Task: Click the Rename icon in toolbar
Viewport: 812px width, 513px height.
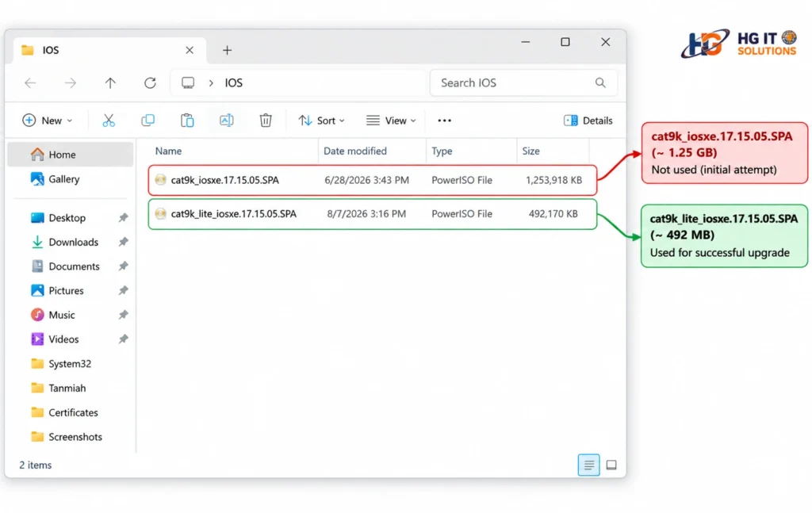Action: click(x=226, y=121)
